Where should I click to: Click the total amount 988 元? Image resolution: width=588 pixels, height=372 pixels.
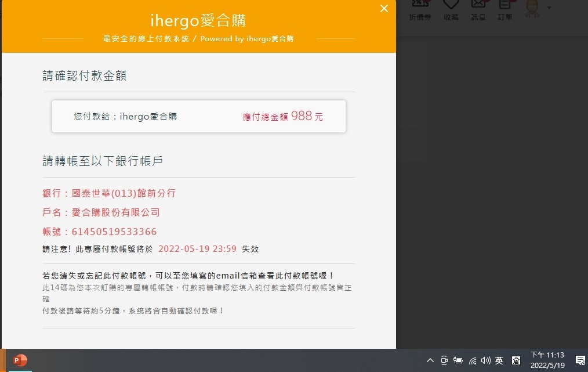pyautogui.click(x=307, y=116)
